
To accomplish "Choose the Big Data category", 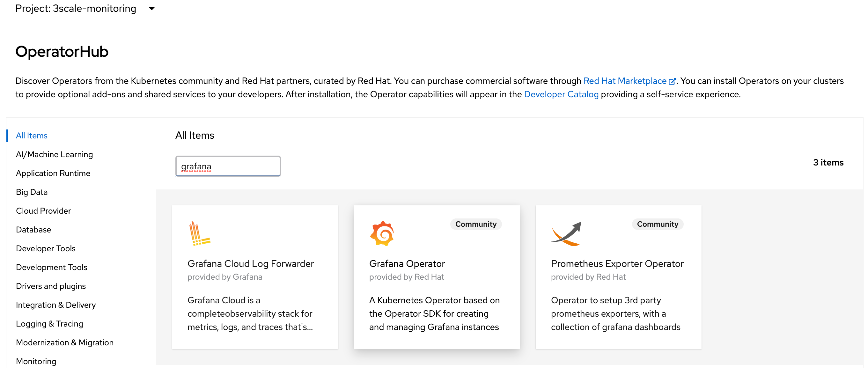I will [32, 192].
